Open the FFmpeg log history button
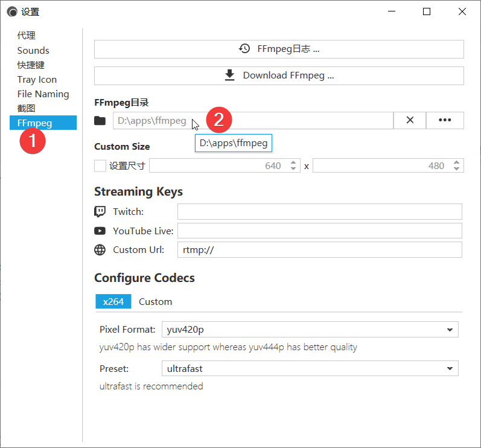This screenshot has height=448, width=481. [279, 49]
